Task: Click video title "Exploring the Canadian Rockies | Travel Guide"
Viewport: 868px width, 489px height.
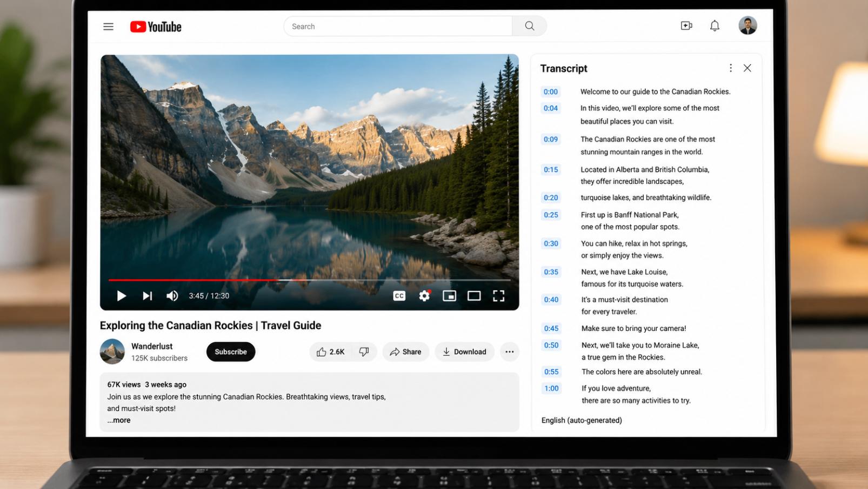Action: (x=210, y=326)
